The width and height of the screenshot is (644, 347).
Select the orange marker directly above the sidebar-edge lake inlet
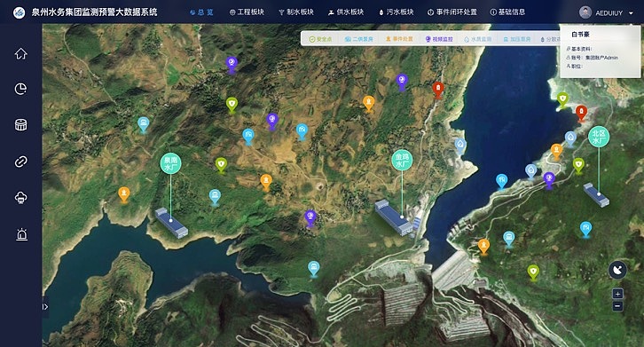tap(124, 194)
